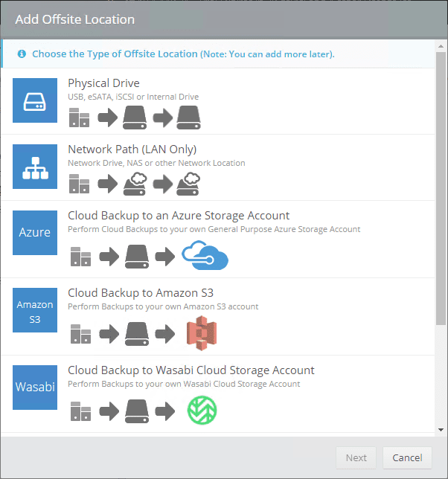Click 'Perform Backups to your own Amazon S3 account'
This screenshot has width=448, height=479.
click(x=163, y=306)
